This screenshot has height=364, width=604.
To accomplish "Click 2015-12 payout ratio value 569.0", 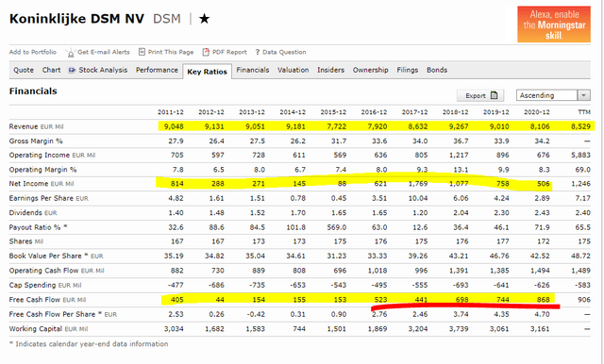I will [x=337, y=227].
